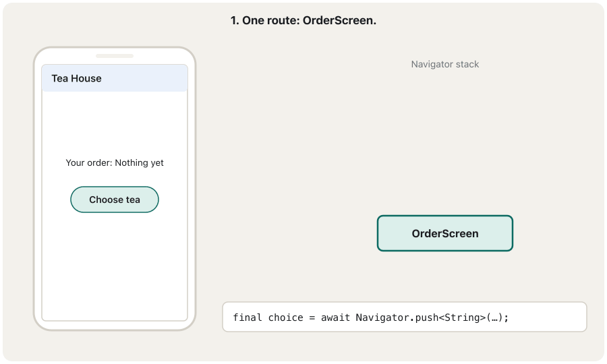Tap the Choose tea button

114,200
